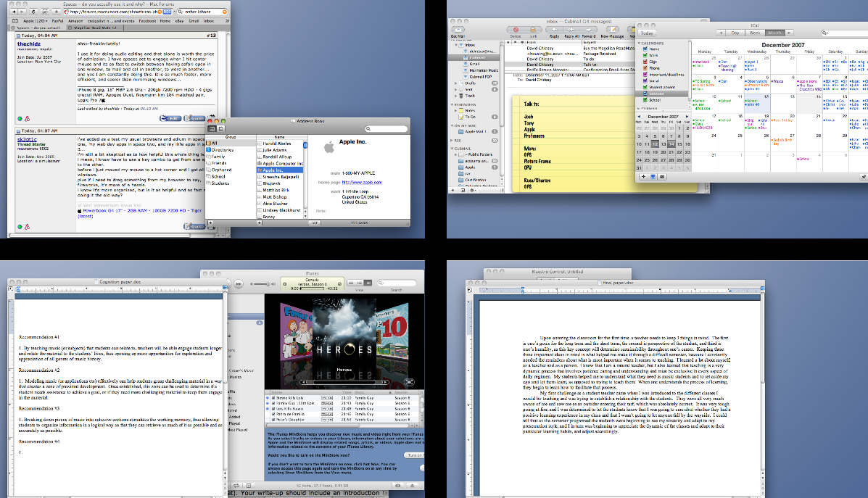
Task: Uncheck the Social calendar in iCal
Action: coord(645,80)
